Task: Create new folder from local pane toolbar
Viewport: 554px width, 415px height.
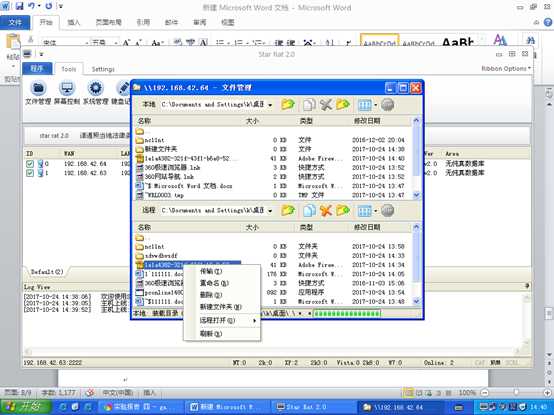Action: (x=343, y=105)
